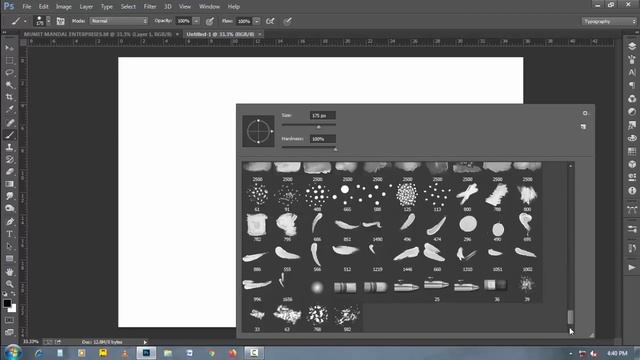Select the Brush tool in the toolbox
Screen dimensions: 640x360
[9, 135]
